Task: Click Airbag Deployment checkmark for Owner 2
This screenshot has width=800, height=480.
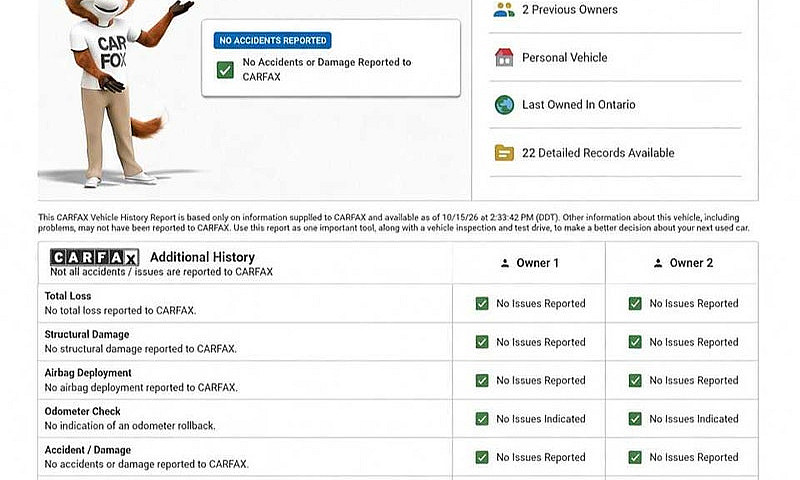Action: [x=635, y=381]
